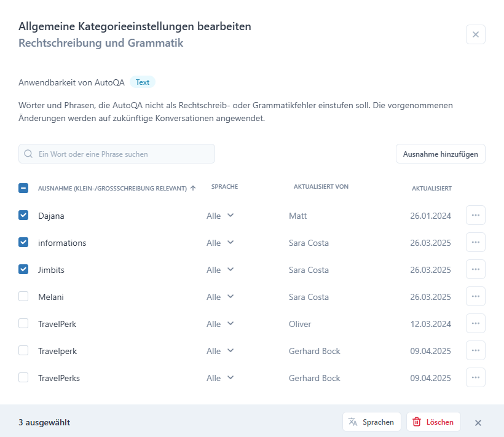
Task: Open the three-dot menu for Melani row
Action: (x=475, y=296)
